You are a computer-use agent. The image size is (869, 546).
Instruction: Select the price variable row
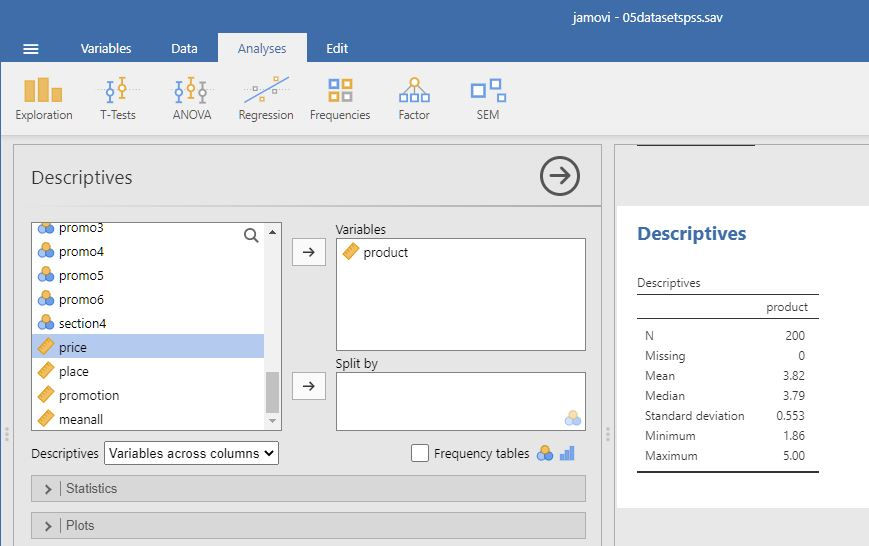pos(148,346)
